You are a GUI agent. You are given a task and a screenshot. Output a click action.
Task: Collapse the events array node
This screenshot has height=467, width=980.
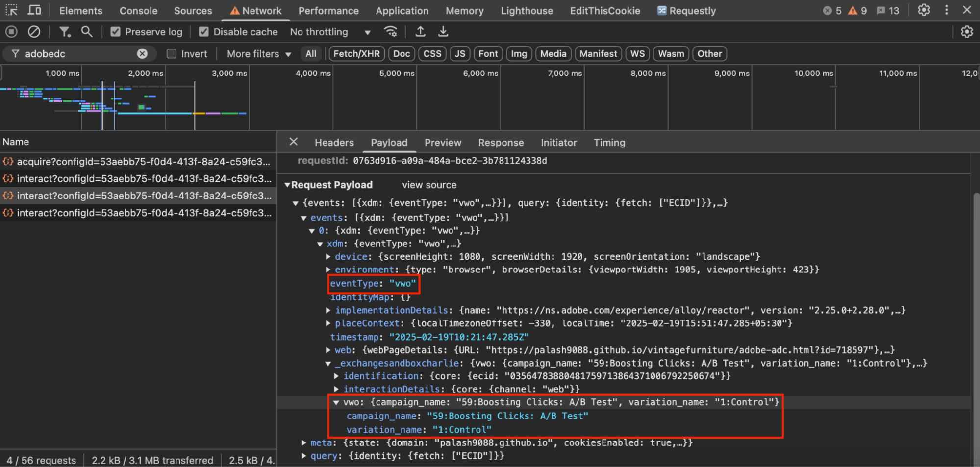click(303, 218)
